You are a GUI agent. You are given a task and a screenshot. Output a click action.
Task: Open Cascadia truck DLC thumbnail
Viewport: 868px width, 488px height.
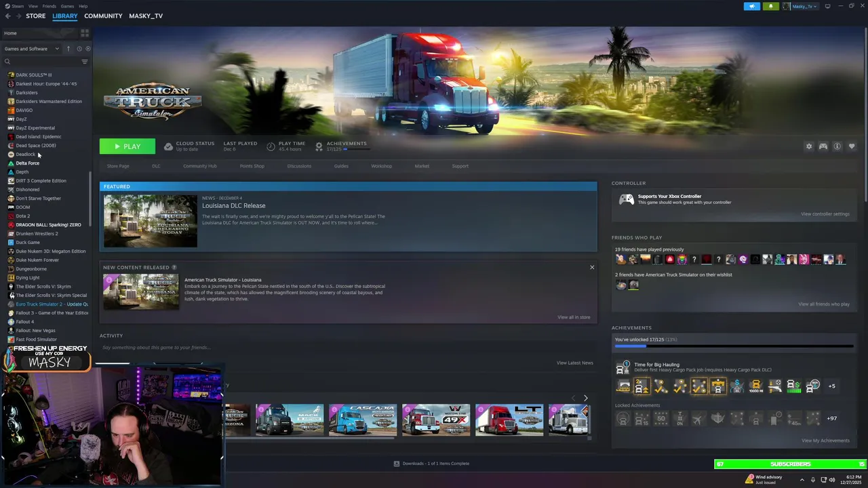click(x=363, y=420)
